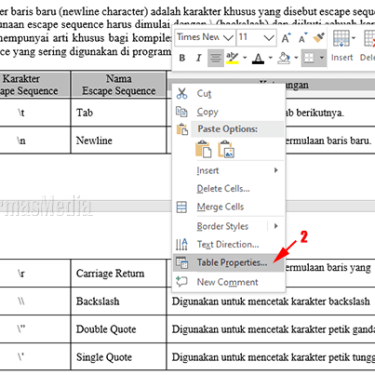
Task: Open the font color dropdown arrow
Action: coord(270,58)
